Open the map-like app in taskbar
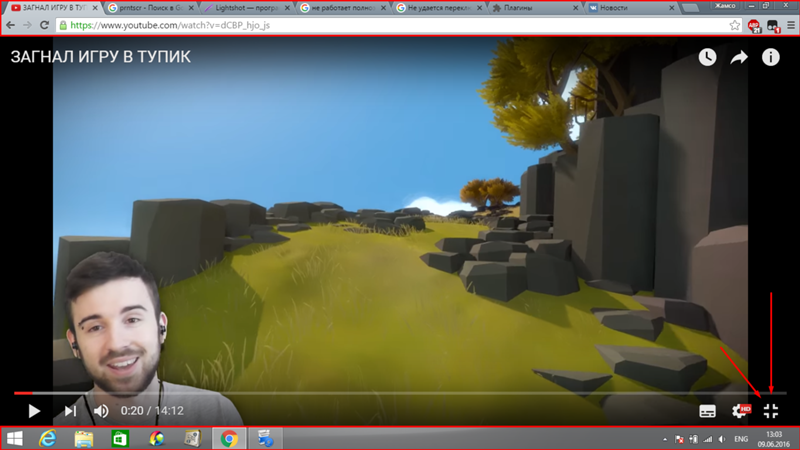The width and height of the screenshot is (800, 450). point(192,438)
